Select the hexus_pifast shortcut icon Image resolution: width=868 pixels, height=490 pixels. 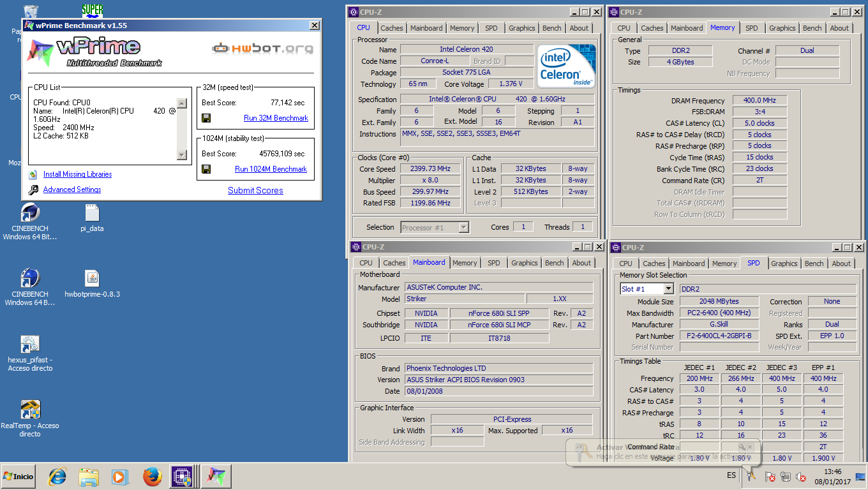[30, 344]
